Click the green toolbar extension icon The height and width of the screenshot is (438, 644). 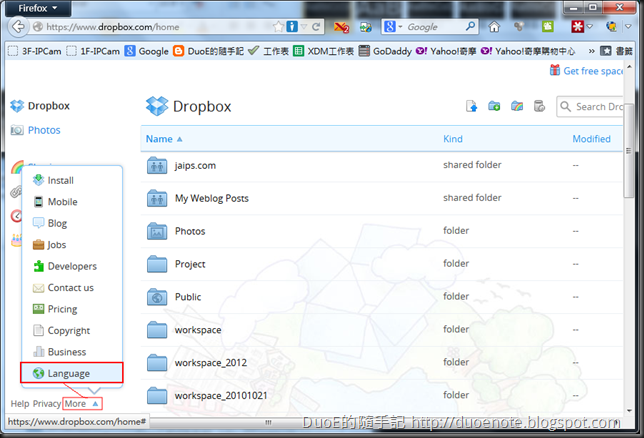[x=547, y=27]
